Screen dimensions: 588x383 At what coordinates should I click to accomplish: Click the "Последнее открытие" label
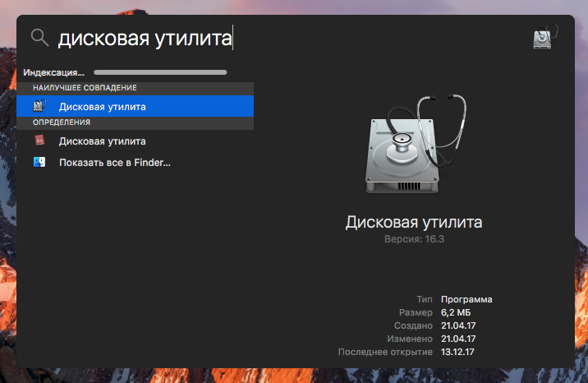[385, 352]
